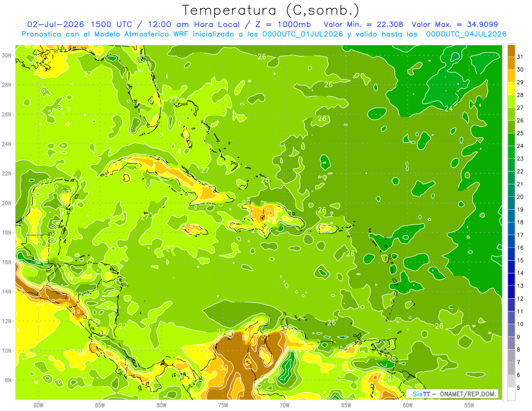532x411 pixels.
Task: Click the '30' contour label over Colombia
Action: 224,368
